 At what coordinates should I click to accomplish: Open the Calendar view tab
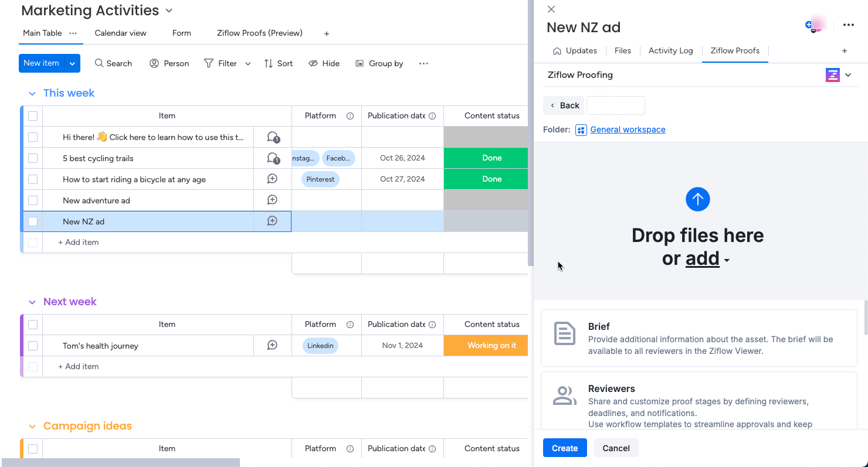pos(120,33)
